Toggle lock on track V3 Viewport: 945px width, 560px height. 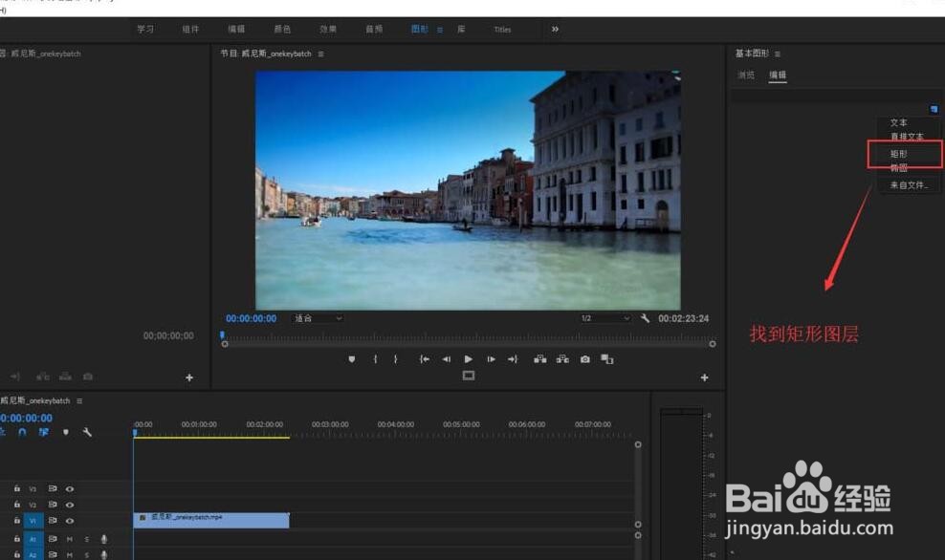tap(17, 489)
